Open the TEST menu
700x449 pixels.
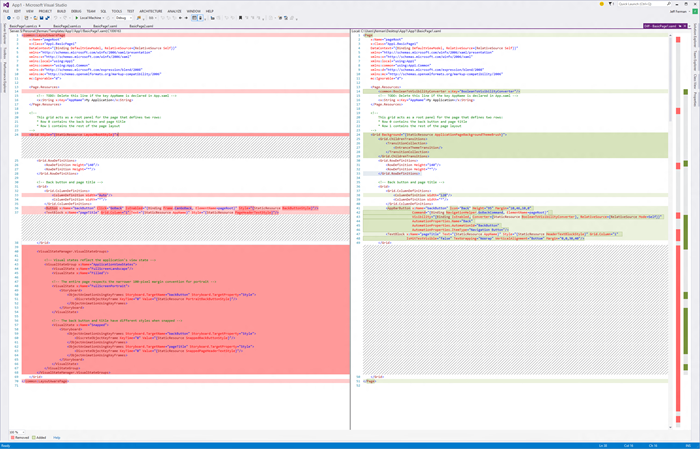[x=131, y=11]
